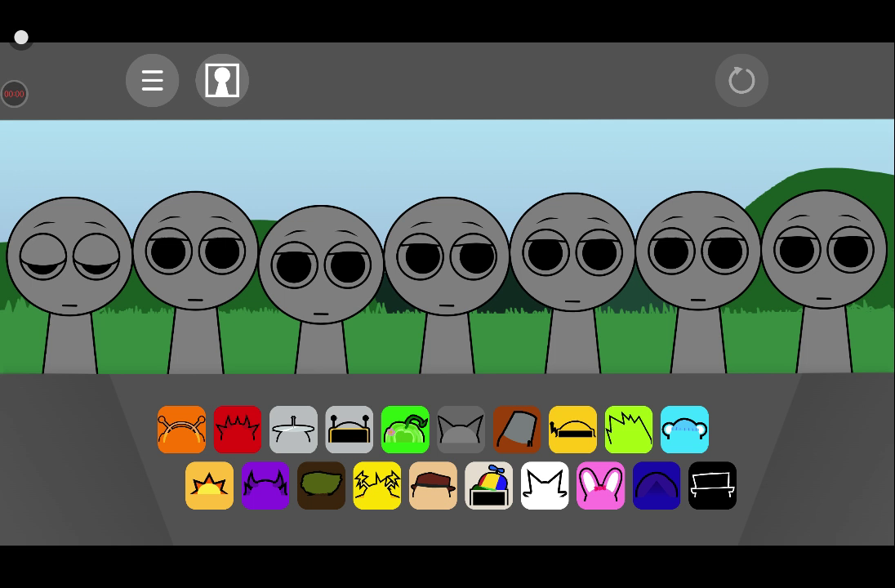
Task: Click the white cat ears icon
Action: (545, 486)
